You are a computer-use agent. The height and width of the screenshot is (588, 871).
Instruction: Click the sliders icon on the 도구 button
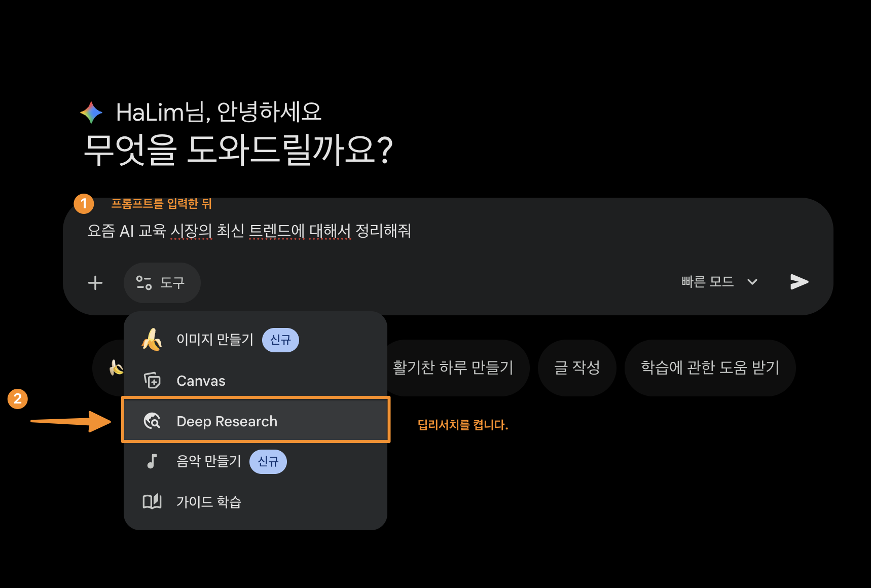[144, 282]
